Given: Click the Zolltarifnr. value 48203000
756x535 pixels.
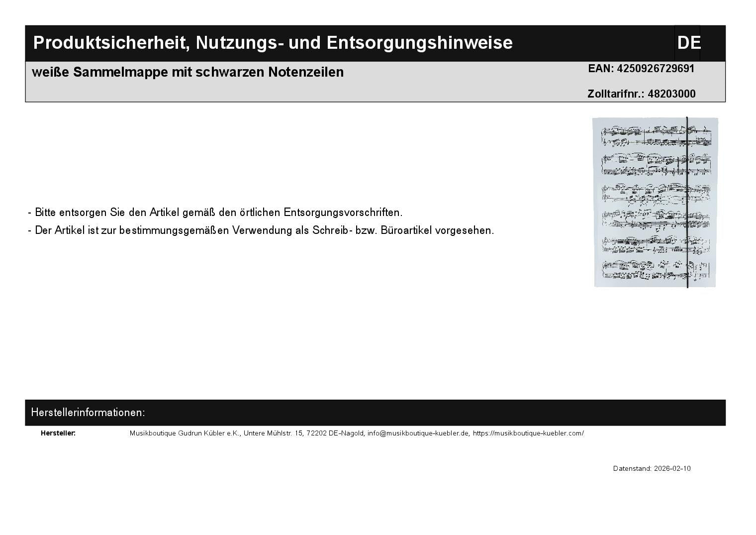Looking at the screenshot, I should [x=671, y=94].
